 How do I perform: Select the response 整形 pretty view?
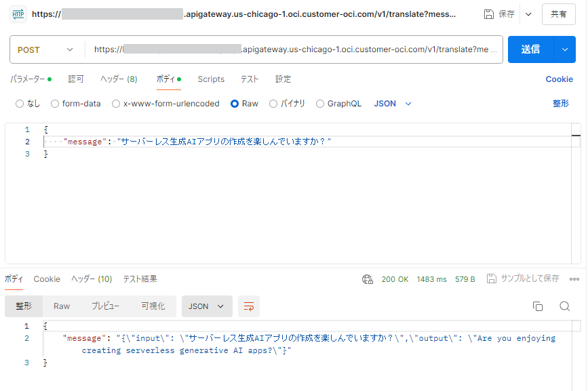click(x=24, y=306)
